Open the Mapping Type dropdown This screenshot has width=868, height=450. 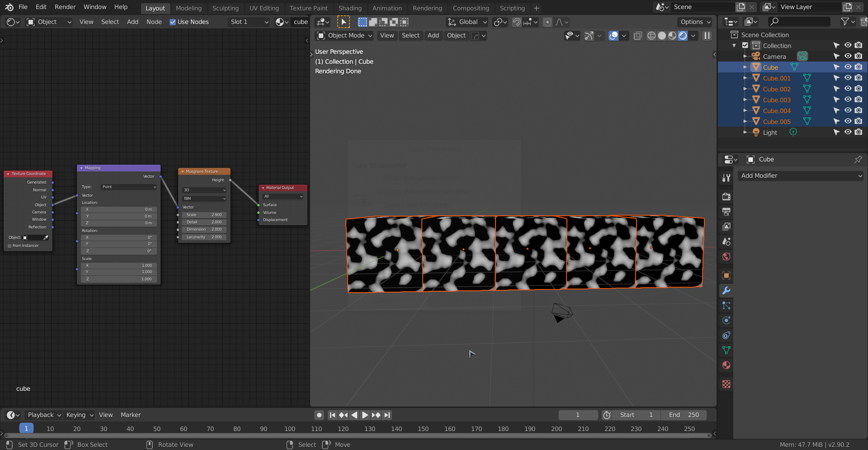(x=129, y=187)
